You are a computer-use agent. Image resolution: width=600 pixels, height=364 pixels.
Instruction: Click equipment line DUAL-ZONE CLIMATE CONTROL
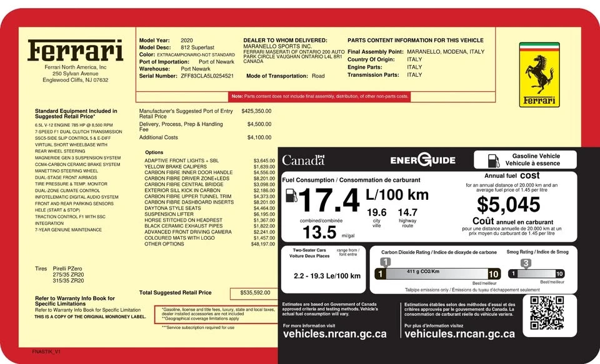point(67,190)
